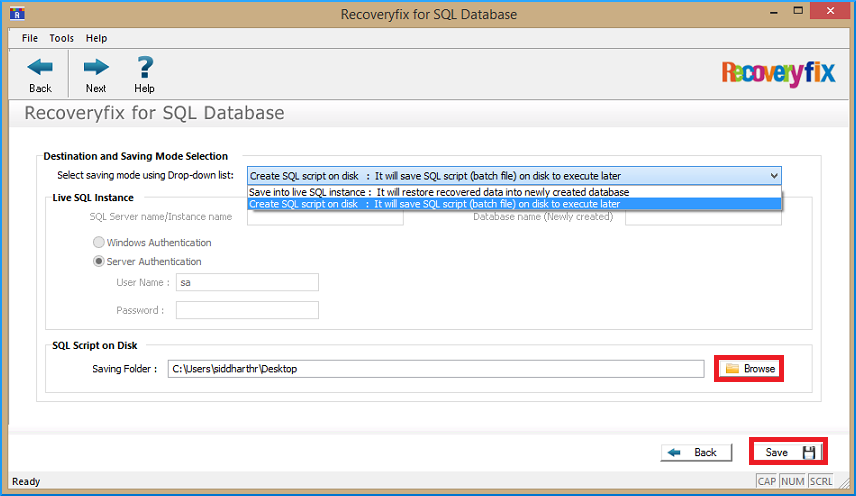Screen dimensions: 856x496
Task: Click the folder icon on Browse button
Action: (732, 369)
